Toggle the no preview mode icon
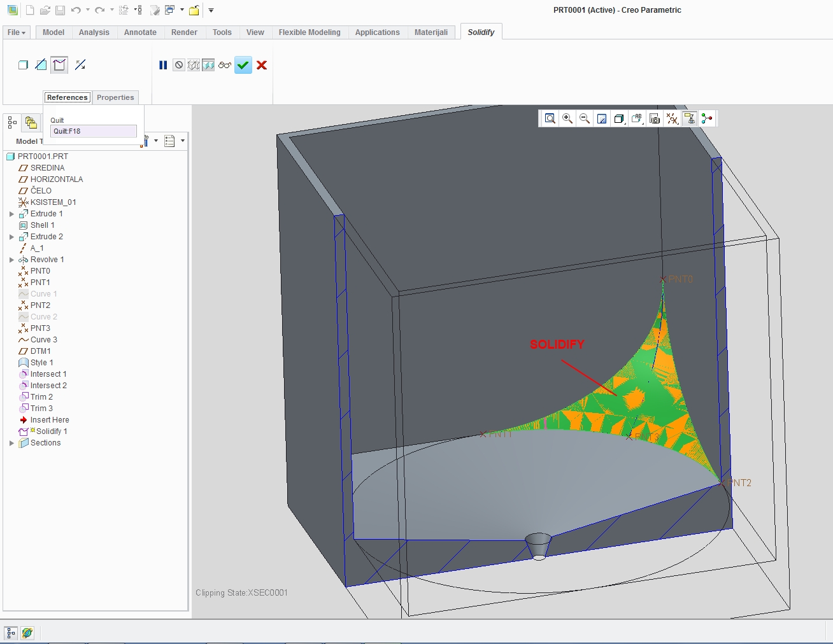 tap(179, 65)
